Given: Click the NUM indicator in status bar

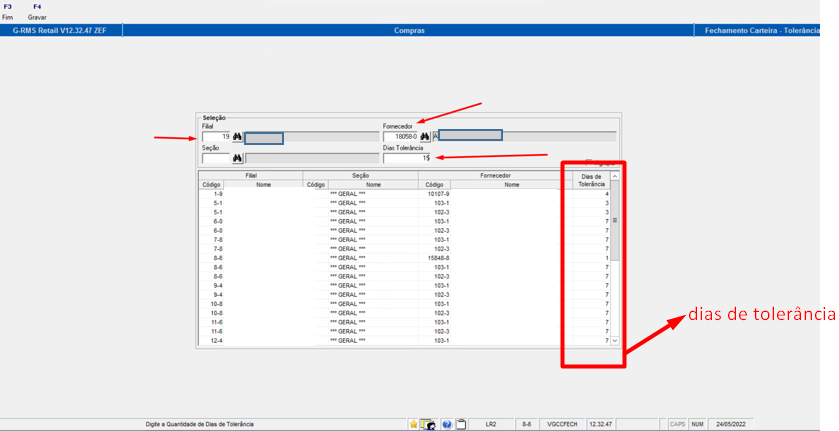Looking at the screenshot, I should (x=697, y=425).
